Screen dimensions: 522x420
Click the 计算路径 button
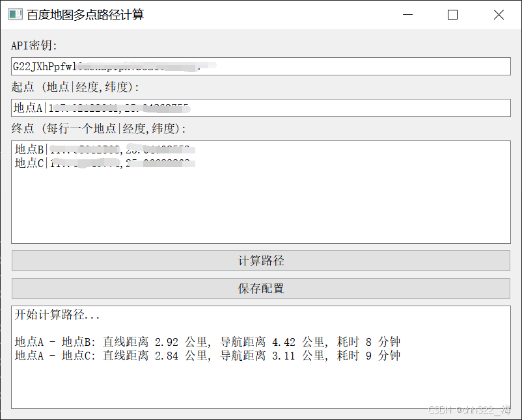(260, 261)
